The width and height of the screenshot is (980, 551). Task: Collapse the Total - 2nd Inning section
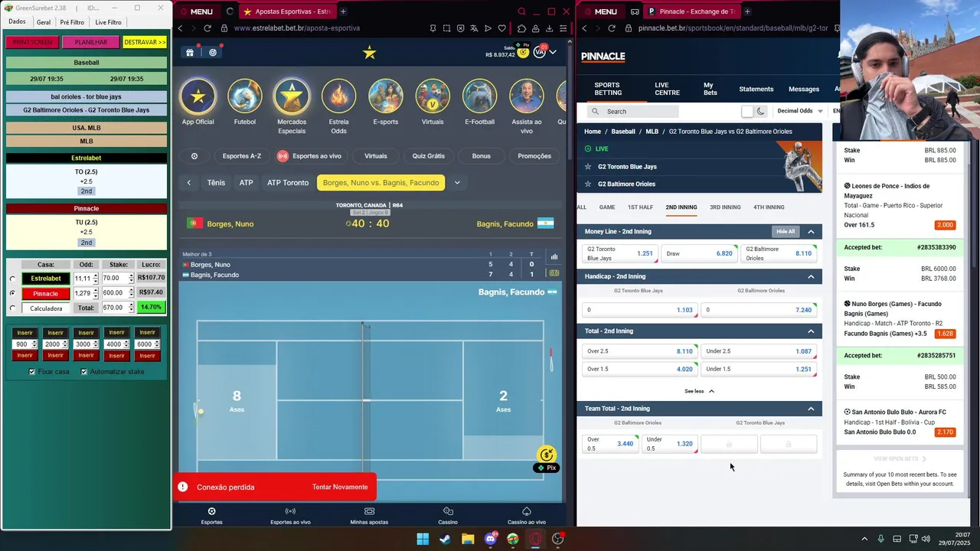(811, 331)
